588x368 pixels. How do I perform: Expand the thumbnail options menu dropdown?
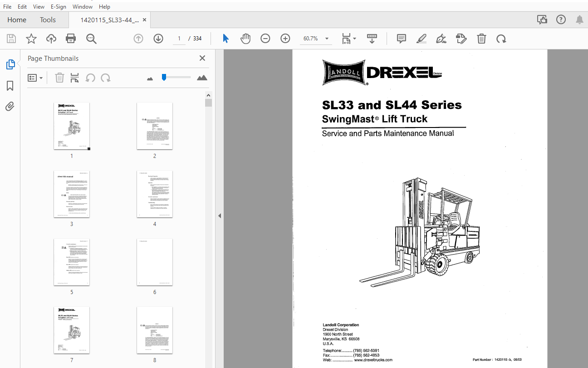click(35, 78)
